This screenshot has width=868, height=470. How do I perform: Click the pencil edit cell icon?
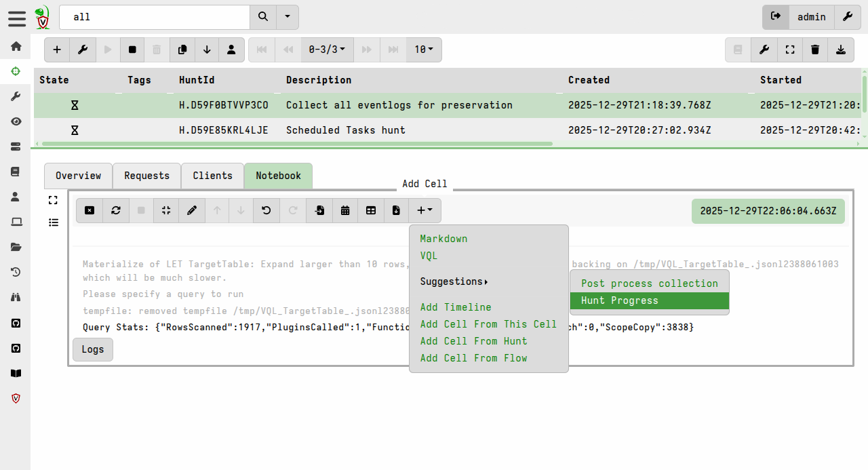(x=192, y=210)
